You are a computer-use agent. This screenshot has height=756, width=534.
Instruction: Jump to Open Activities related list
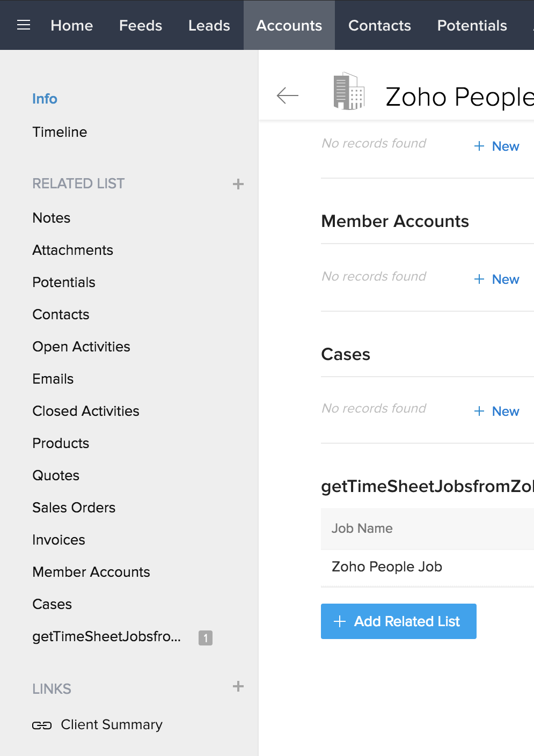pos(82,347)
